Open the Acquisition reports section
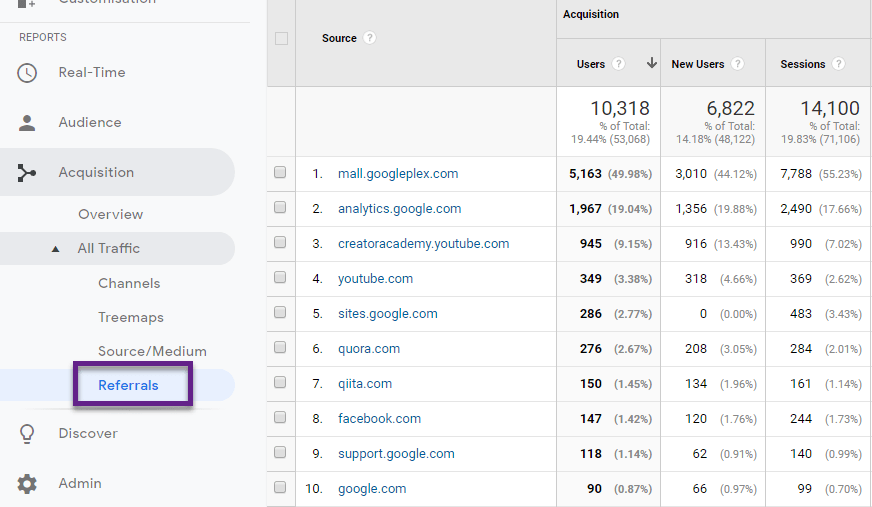This screenshot has height=507, width=872. (96, 172)
